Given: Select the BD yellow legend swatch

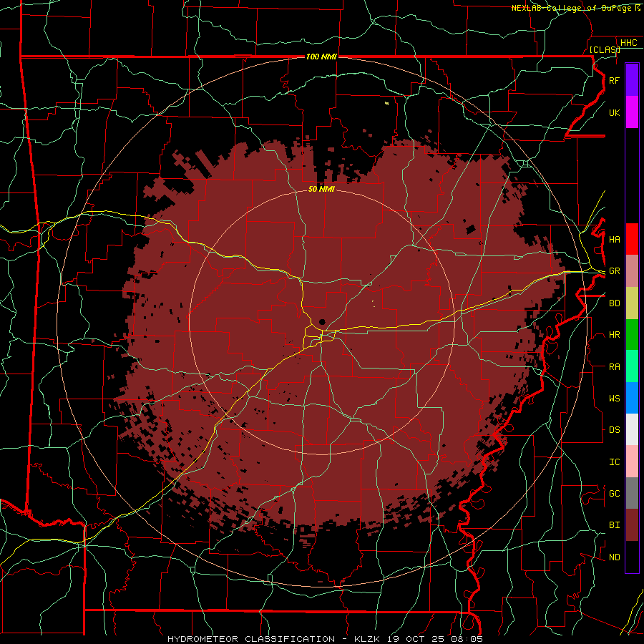Looking at the screenshot, I should [632, 303].
